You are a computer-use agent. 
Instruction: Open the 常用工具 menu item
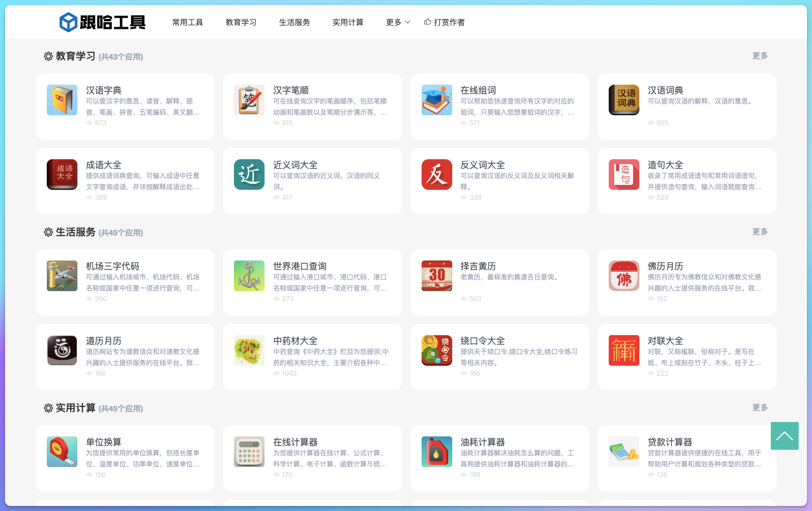click(188, 22)
